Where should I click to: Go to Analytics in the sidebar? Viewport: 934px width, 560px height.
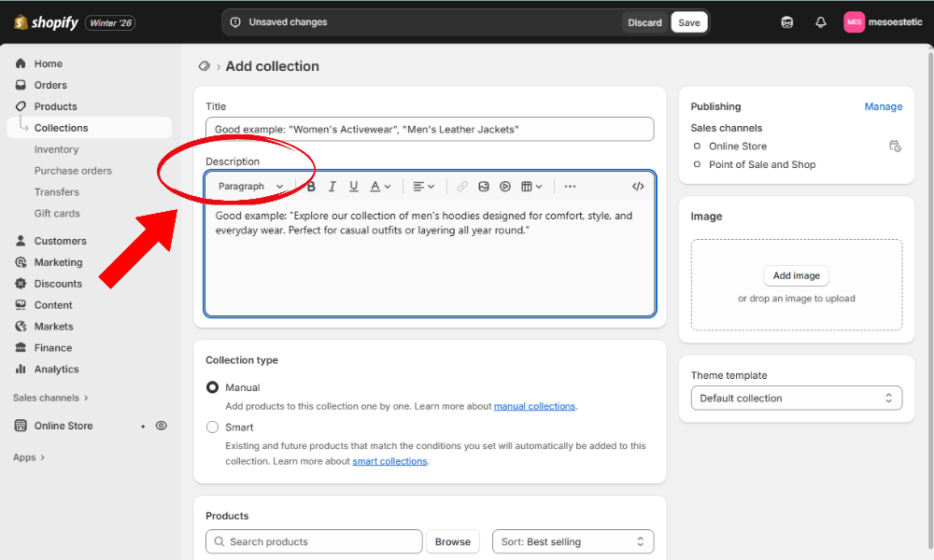click(56, 370)
